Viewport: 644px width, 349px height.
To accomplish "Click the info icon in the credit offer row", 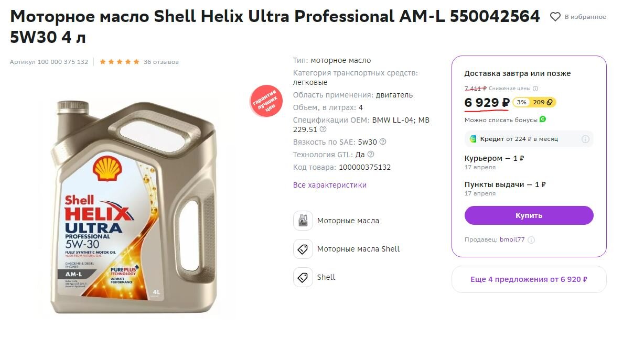I will [585, 139].
